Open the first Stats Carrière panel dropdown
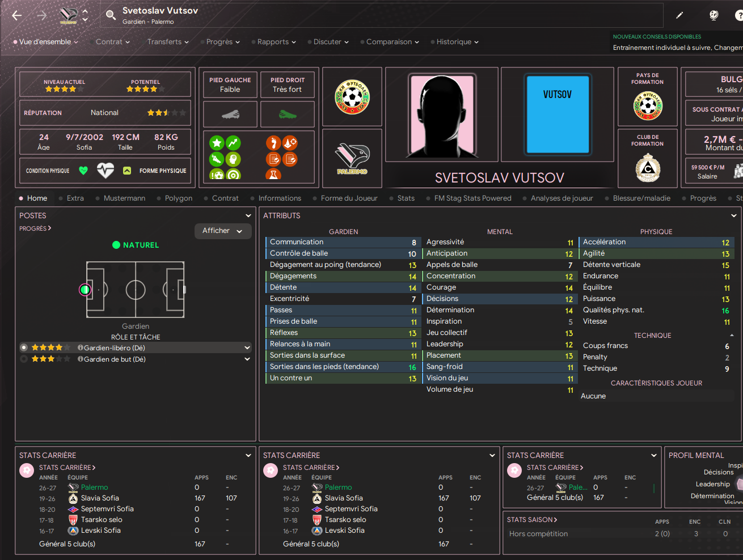 (x=248, y=456)
